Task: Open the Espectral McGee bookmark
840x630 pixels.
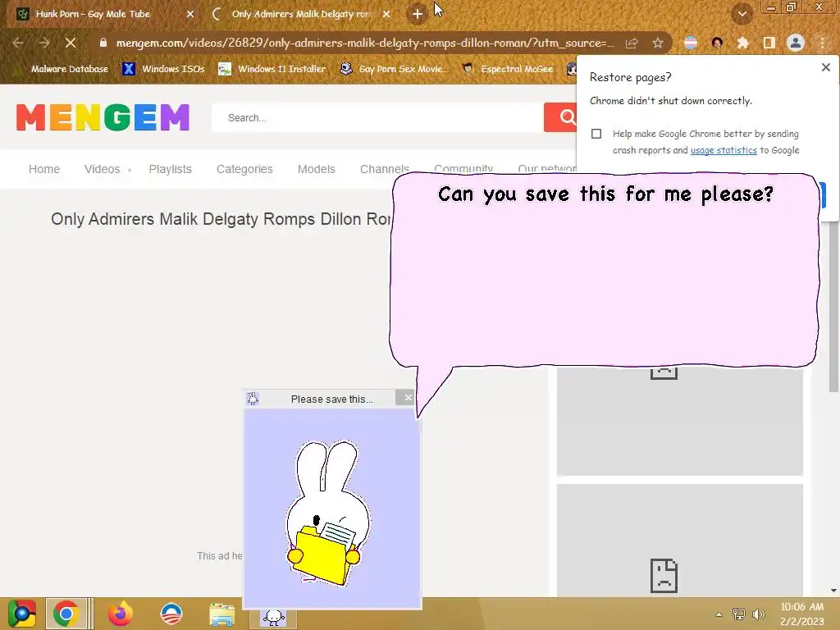Action: [x=508, y=69]
